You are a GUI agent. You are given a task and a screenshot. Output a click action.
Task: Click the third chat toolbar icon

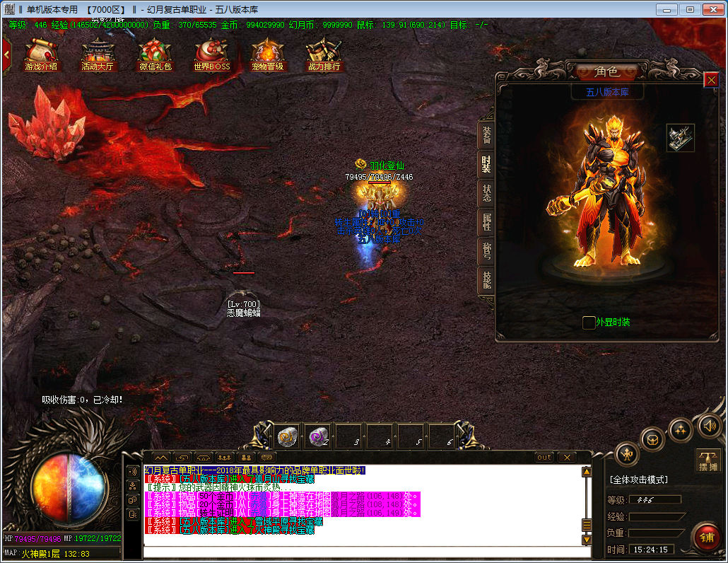(204, 458)
